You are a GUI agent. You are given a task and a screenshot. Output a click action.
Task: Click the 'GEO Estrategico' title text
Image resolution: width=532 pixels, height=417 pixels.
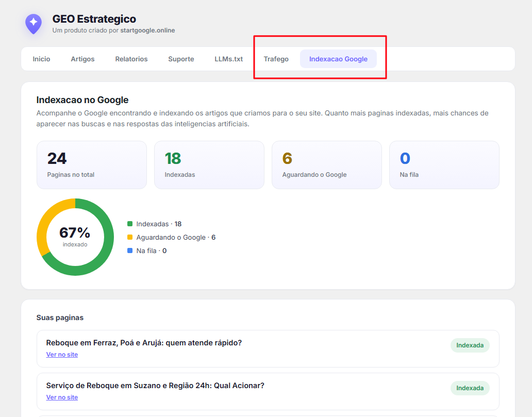click(x=94, y=19)
